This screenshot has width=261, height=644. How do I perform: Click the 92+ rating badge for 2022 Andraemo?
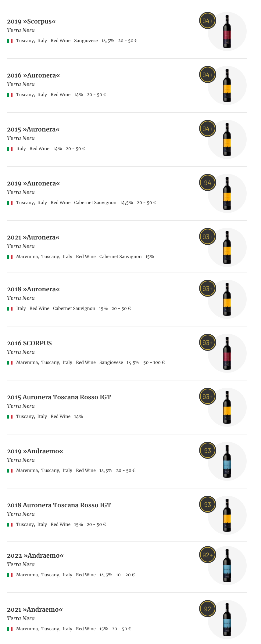pyautogui.click(x=208, y=555)
